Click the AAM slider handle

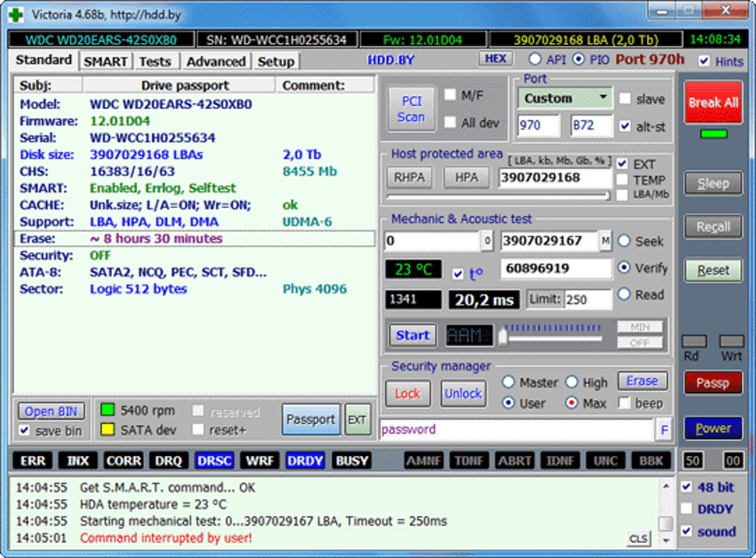503,335
